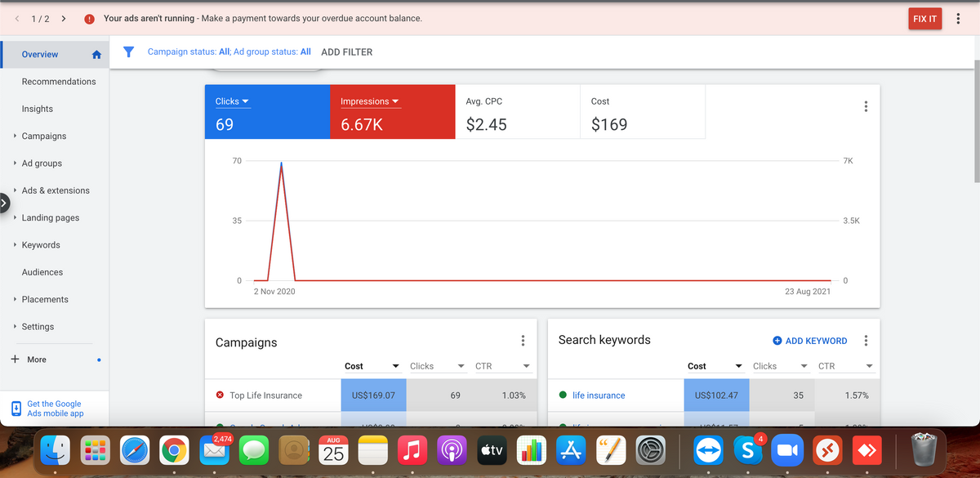The image size is (980, 478).
Task: Click the 1.03% CTR value
Action: click(x=514, y=395)
